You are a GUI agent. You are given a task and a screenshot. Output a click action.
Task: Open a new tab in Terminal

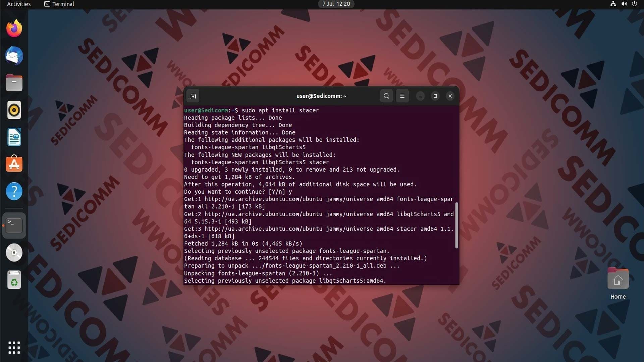(193, 96)
